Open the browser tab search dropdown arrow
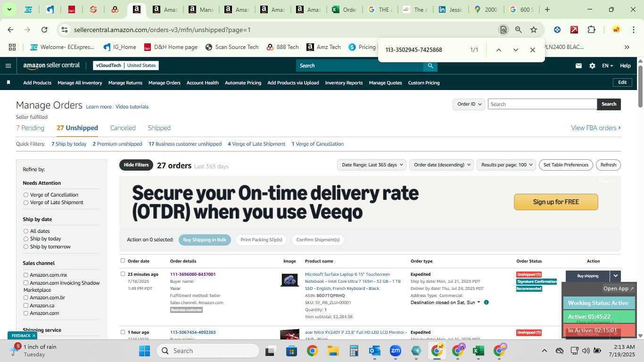This screenshot has height=362, width=644. [9, 9]
